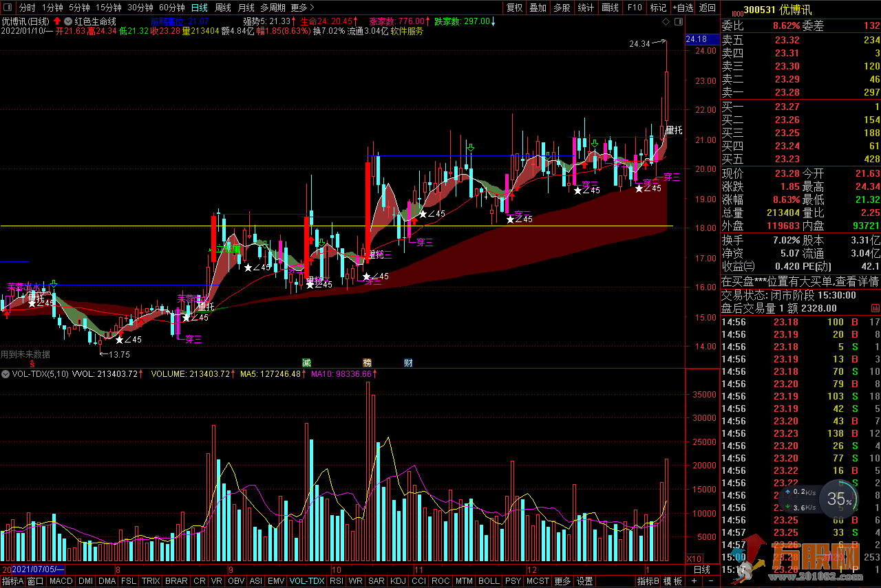Click the red S marker at chart bottom-left
The image size is (881, 588).
coord(32,363)
